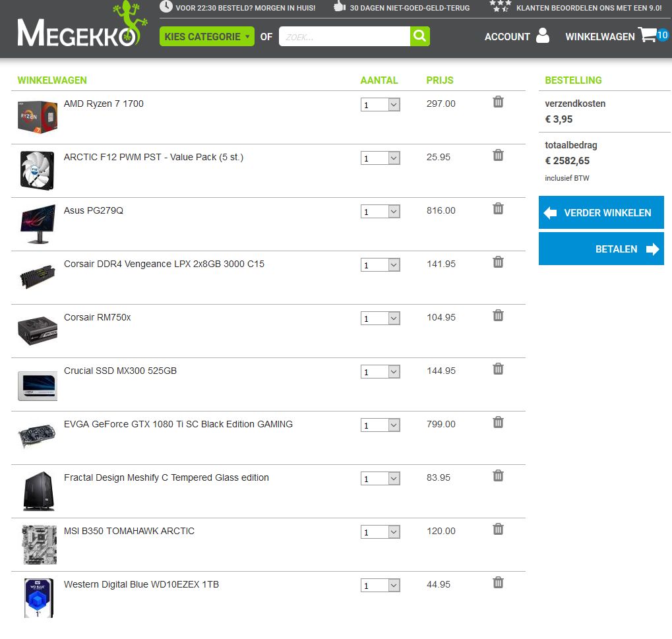672x639 pixels.
Task: Remove Corsair DDR4 Vengeance LPX trash icon
Action: 498,262
